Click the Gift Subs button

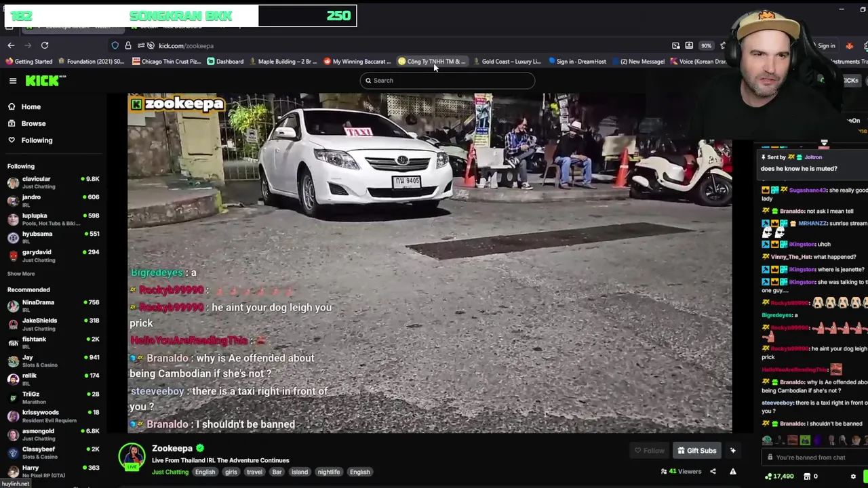point(696,451)
